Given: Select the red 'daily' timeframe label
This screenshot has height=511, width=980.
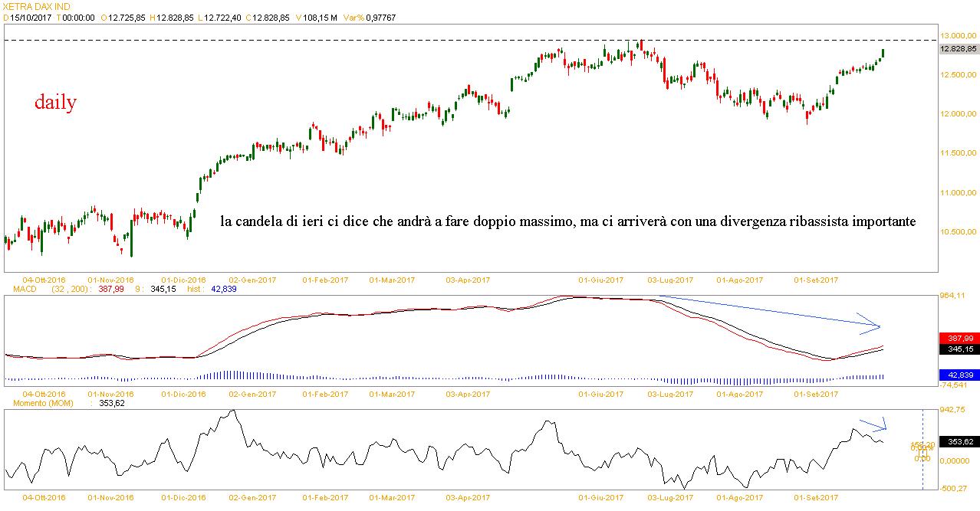Looking at the screenshot, I should coord(55,103).
